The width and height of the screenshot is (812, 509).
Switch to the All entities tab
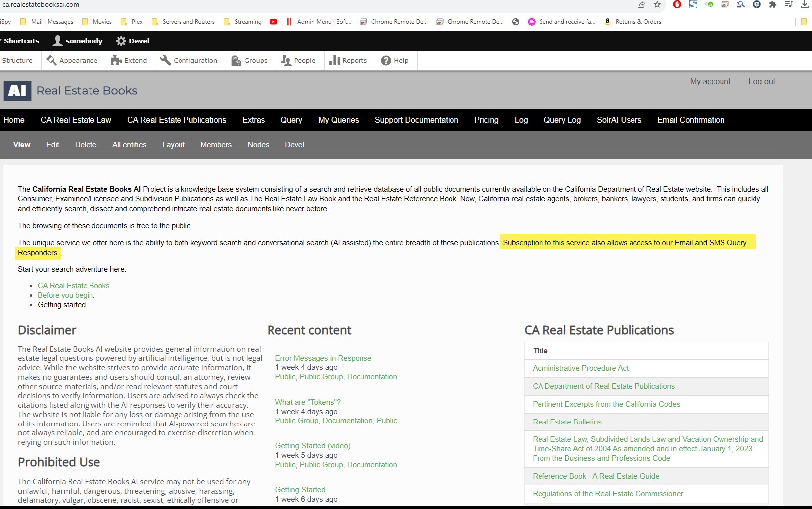[x=129, y=145]
